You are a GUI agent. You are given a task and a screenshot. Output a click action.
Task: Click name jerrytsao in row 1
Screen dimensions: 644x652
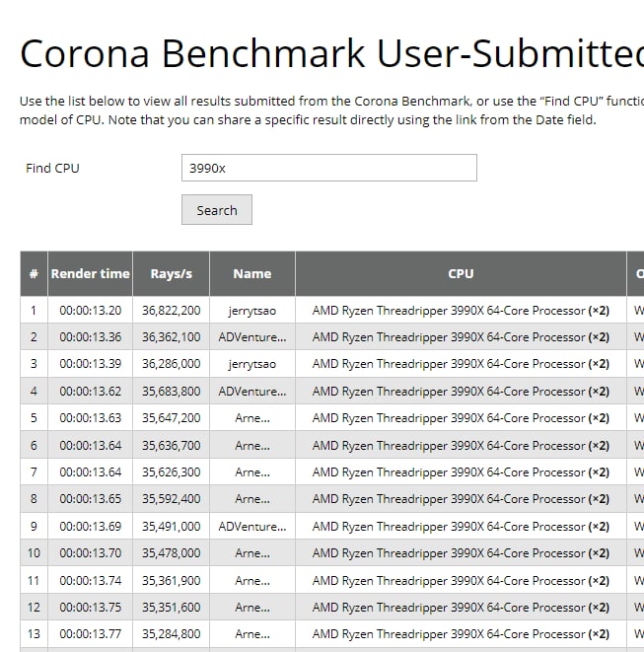(x=251, y=311)
